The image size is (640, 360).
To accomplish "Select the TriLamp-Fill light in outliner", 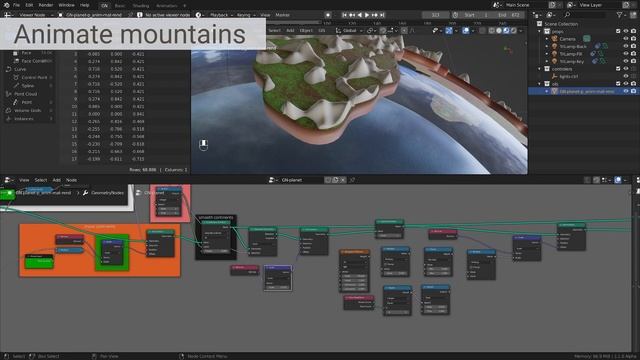I will (571, 54).
